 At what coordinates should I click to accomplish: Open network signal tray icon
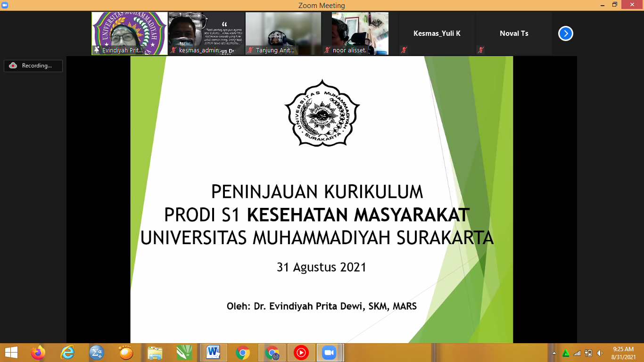577,353
